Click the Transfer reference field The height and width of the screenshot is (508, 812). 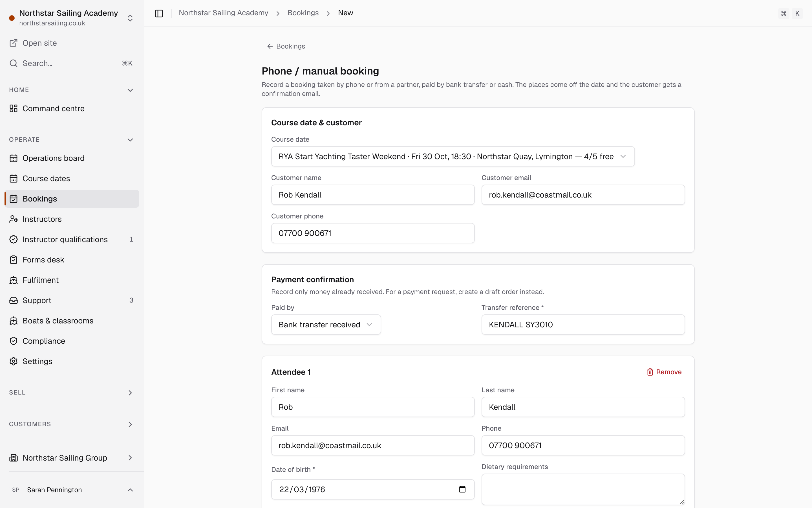pos(583,325)
